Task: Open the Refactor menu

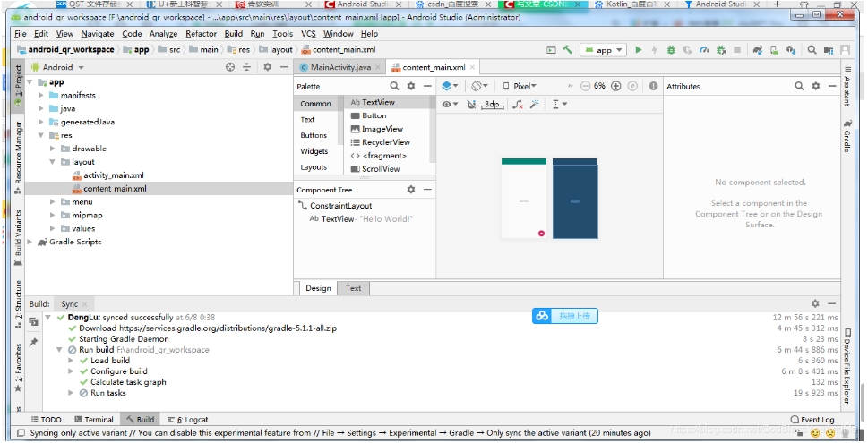Action: [x=201, y=34]
